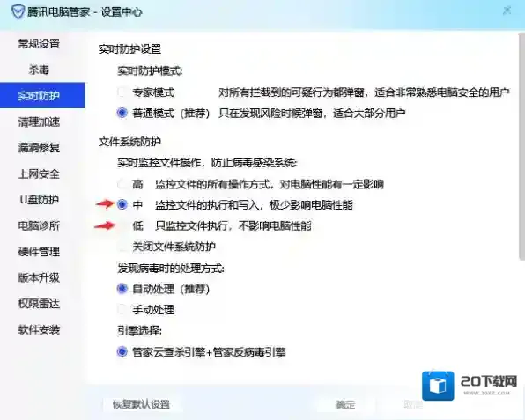The height and width of the screenshot is (420, 525).
Task: Click text 只监控文件执行,不影响电脑性能
Action: (x=233, y=226)
